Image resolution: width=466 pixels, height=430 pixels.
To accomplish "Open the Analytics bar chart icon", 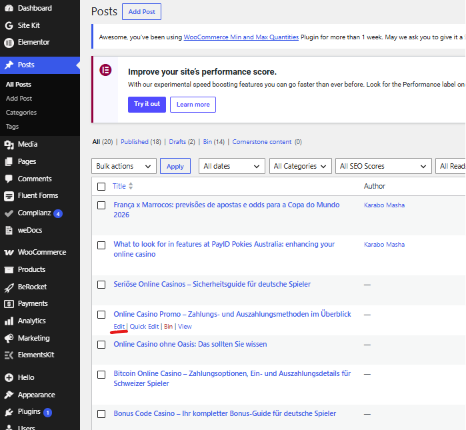I will 9,321.
